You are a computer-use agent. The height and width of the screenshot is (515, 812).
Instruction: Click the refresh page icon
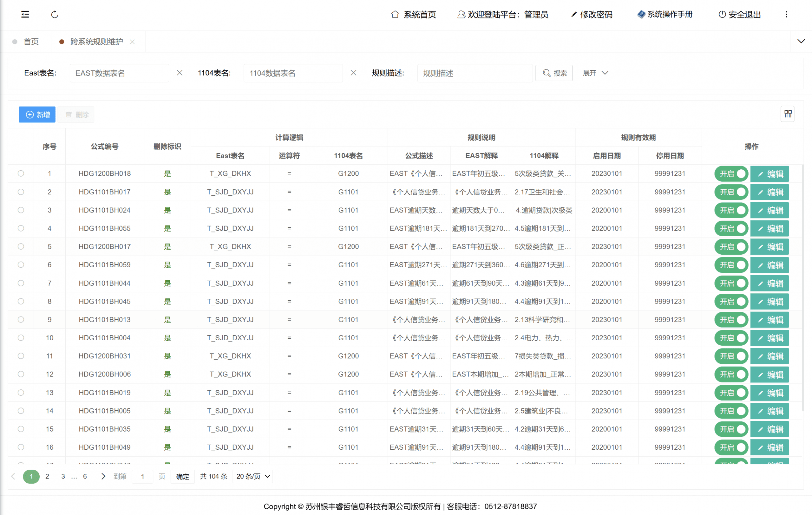55,15
